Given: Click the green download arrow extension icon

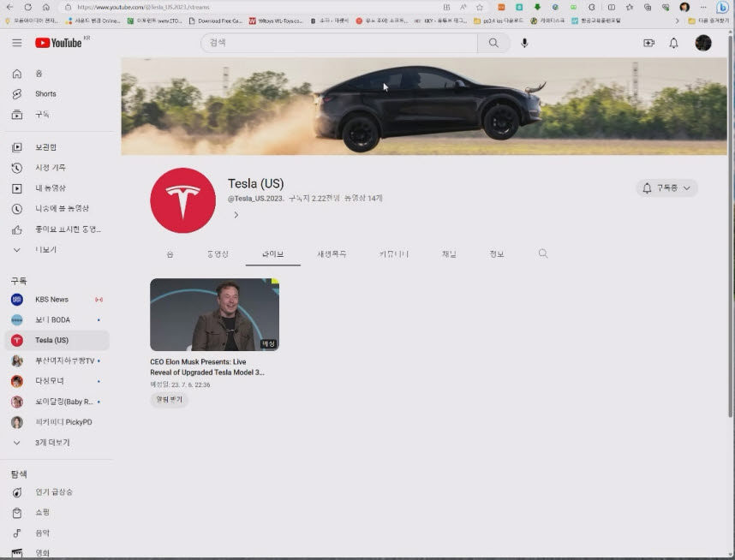Looking at the screenshot, I should click(537, 7).
